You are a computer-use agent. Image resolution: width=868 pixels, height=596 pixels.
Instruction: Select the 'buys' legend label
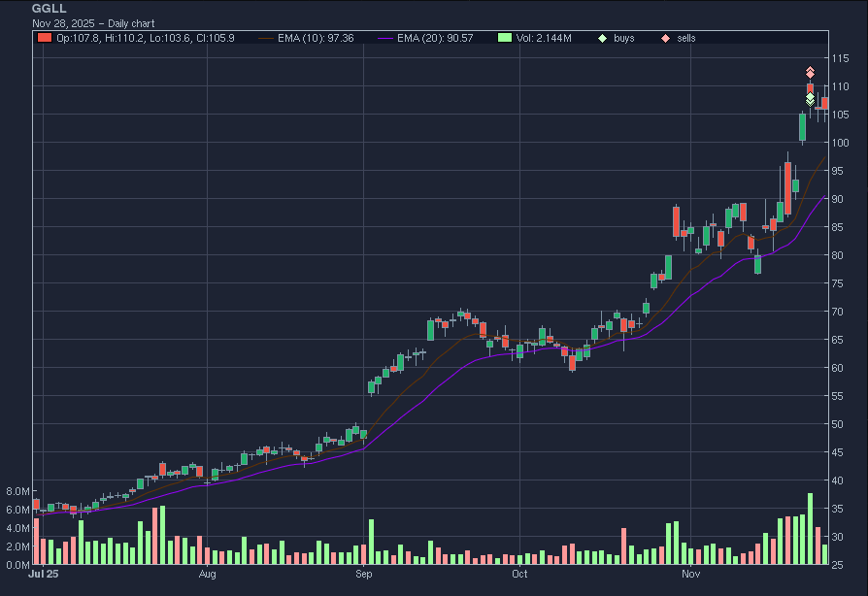[624, 38]
